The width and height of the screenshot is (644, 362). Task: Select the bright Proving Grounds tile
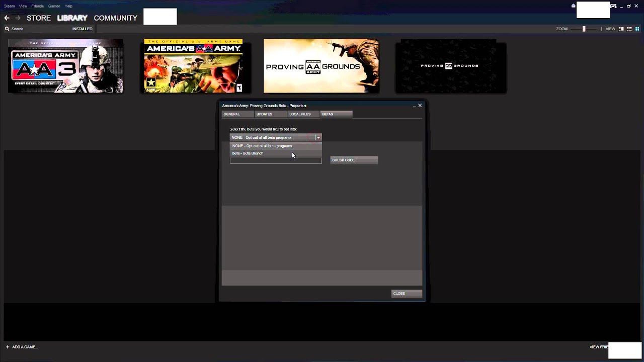(321, 66)
